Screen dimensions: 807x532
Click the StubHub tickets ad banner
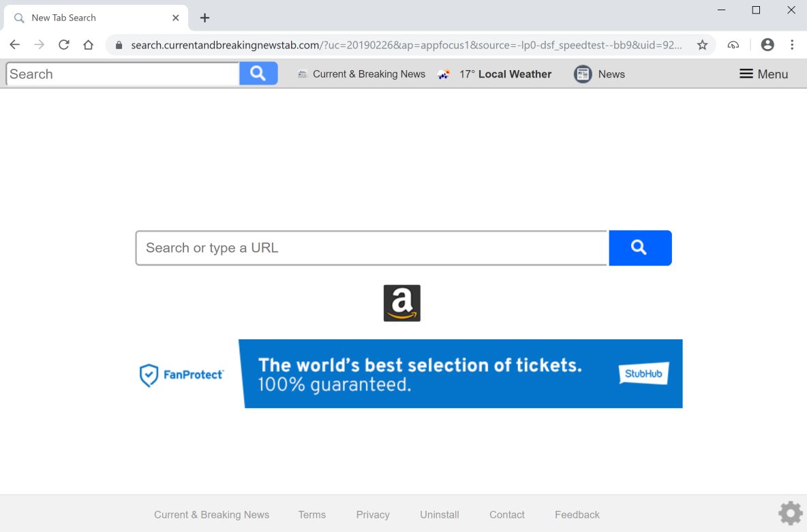(460, 374)
